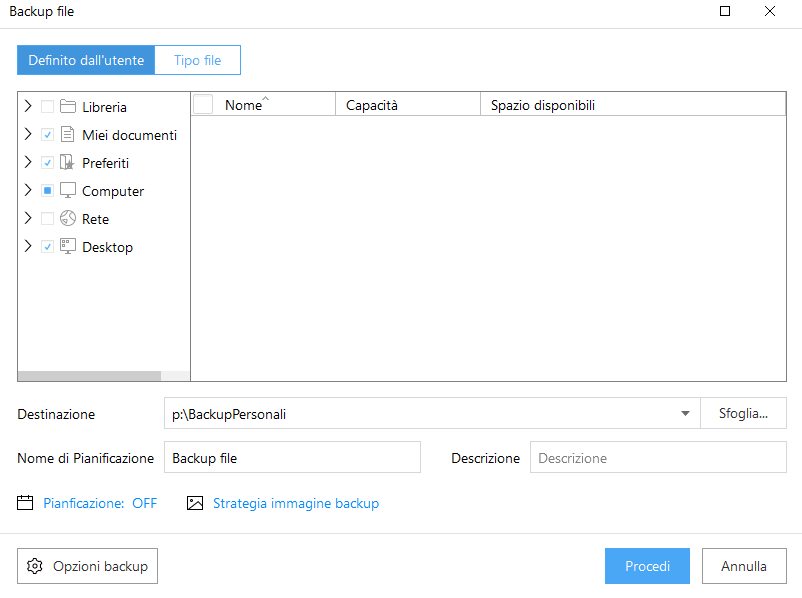The height and width of the screenshot is (598, 802).
Task: Check the Libreria checkbox
Action: coord(47,107)
